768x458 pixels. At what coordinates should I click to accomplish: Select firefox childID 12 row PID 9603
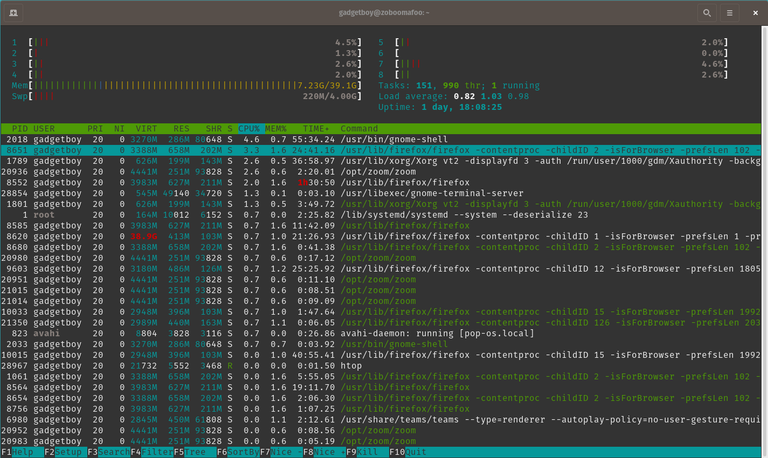point(381,269)
